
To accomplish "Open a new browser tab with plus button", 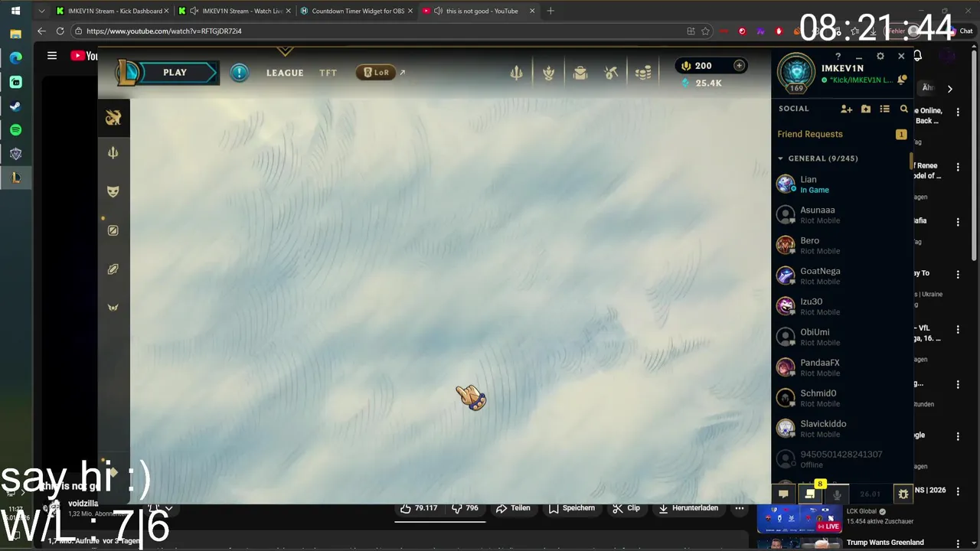I will point(550,11).
